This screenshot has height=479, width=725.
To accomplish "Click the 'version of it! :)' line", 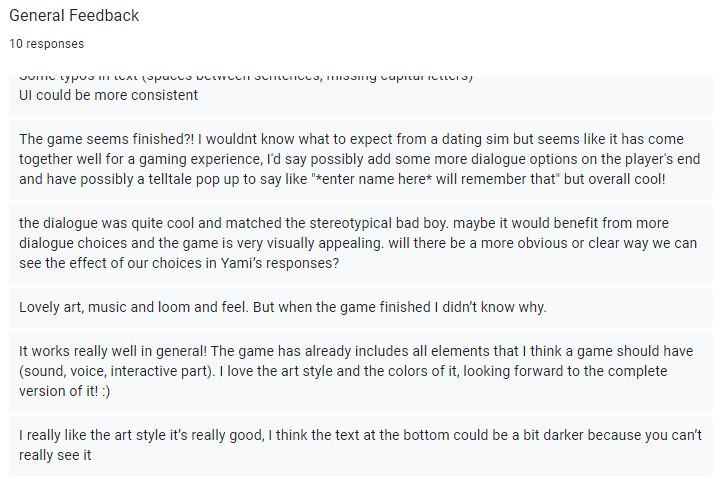I will pyautogui.click(x=65, y=391).
